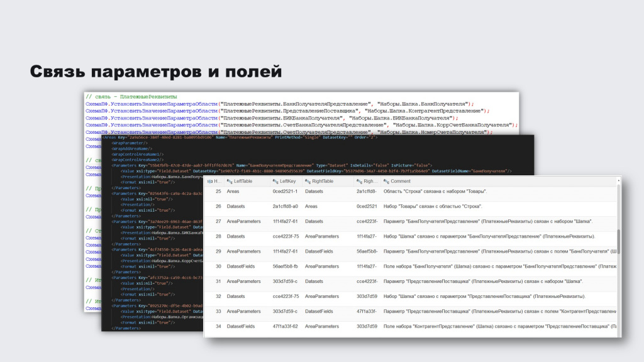Viewport: 644px width, 362px height.
Task: Click LeftKey cell 'cce4223f-75' in row 28
Action: [286, 236]
